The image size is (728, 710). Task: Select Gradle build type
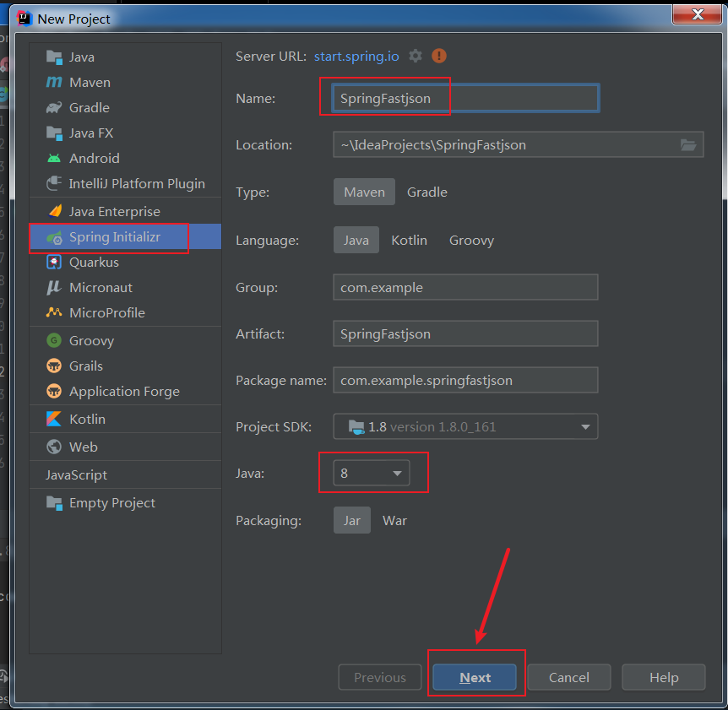[x=426, y=192]
